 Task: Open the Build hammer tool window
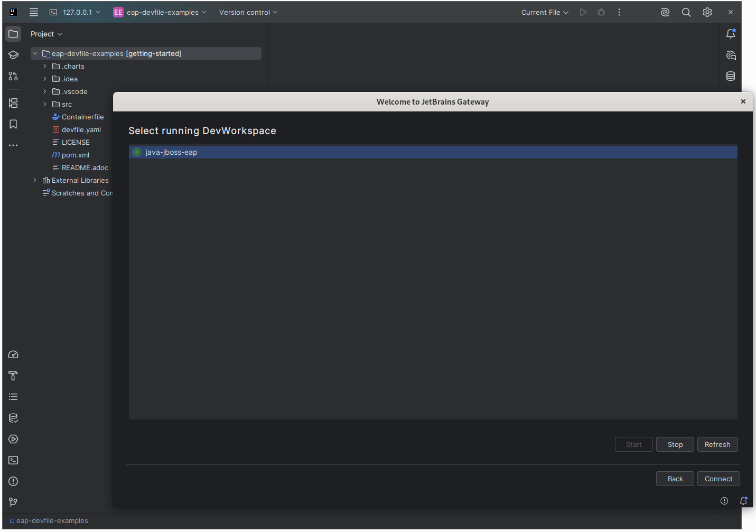pos(13,376)
